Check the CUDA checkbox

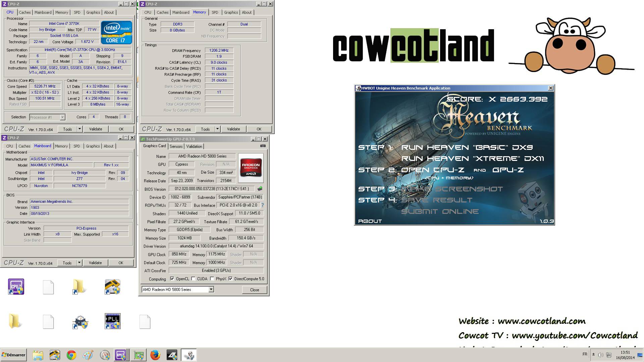(193, 279)
